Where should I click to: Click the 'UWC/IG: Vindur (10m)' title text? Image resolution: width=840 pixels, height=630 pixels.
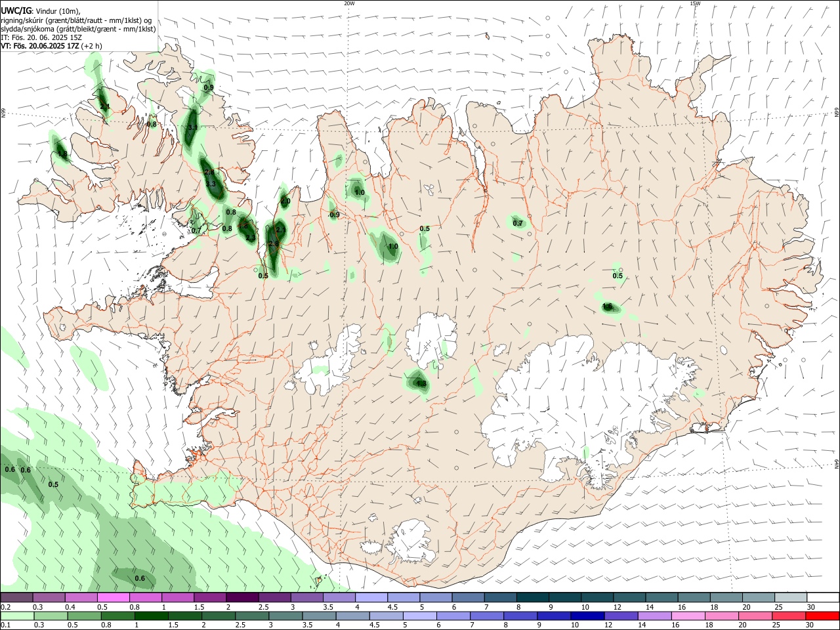pos(41,11)
